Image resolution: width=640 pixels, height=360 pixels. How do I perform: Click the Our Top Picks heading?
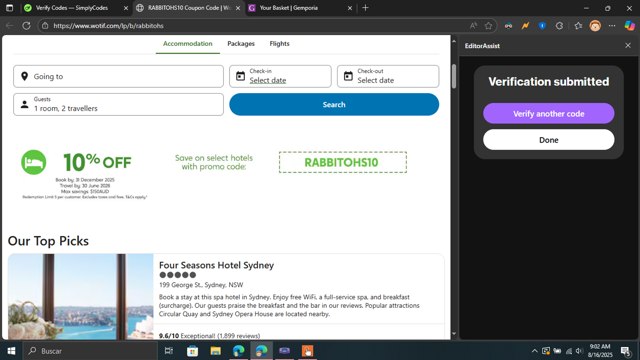(x=48, y=241)
